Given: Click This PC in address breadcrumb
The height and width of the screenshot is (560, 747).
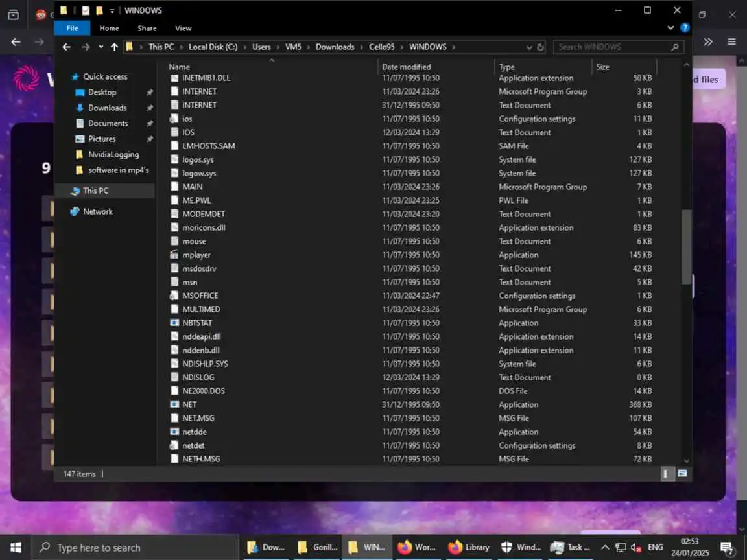Looking at the screenshot, I should pyautogui.click(x=161, y=47).
